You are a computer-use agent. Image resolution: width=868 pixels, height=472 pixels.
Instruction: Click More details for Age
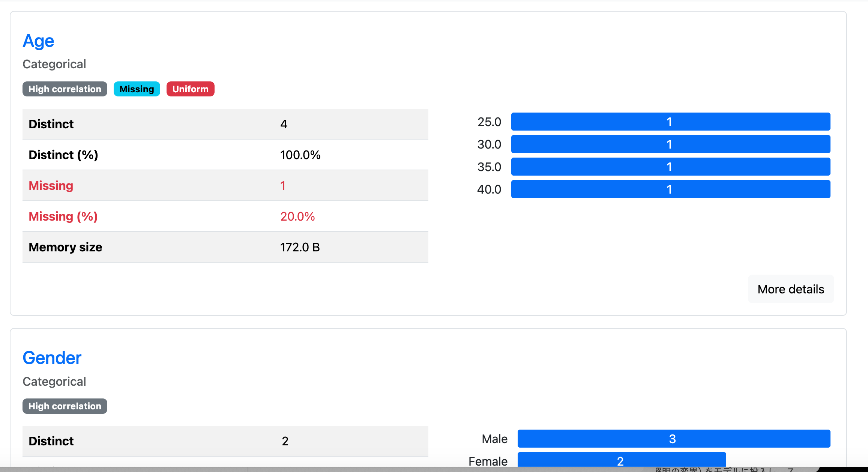click(x=790, y=289)
